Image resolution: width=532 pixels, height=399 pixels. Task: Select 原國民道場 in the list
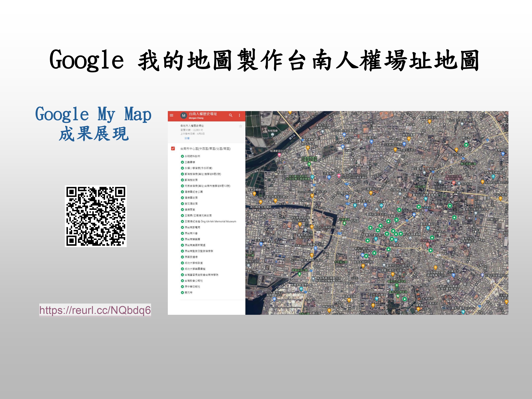click(x=189, y=257)
